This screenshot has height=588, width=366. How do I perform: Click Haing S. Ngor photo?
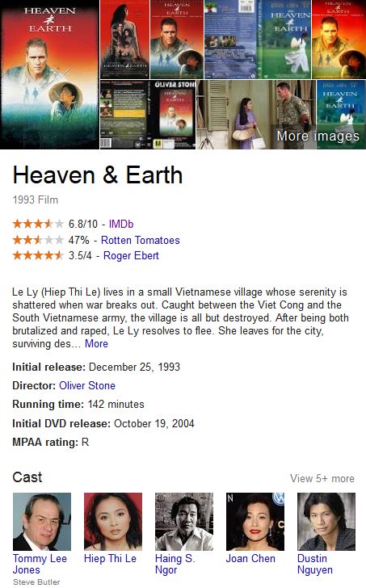click(x=184, y=522)
